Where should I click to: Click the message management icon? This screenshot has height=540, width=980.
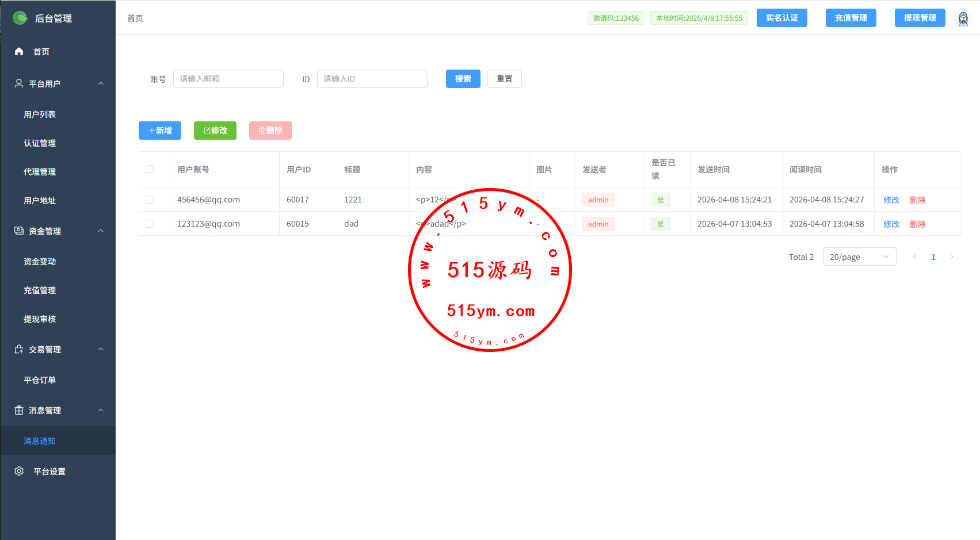tap(19, 410)
